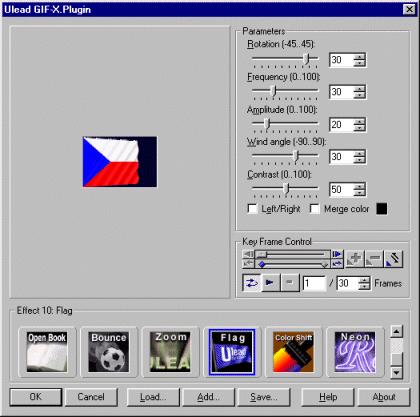Click the effects list scroll down arrow
Viewport: 420px width, 417px height.
[x=396, y=372]
